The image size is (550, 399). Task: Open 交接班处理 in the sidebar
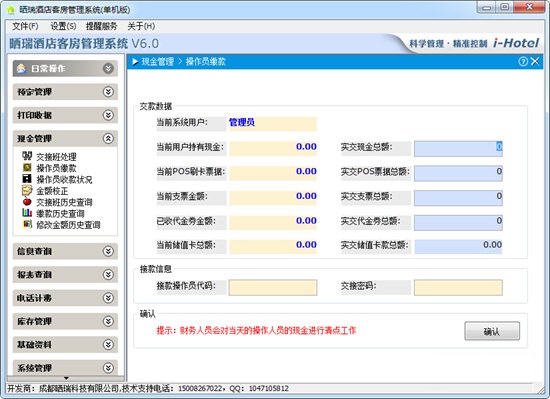click(x=56, y=157)
